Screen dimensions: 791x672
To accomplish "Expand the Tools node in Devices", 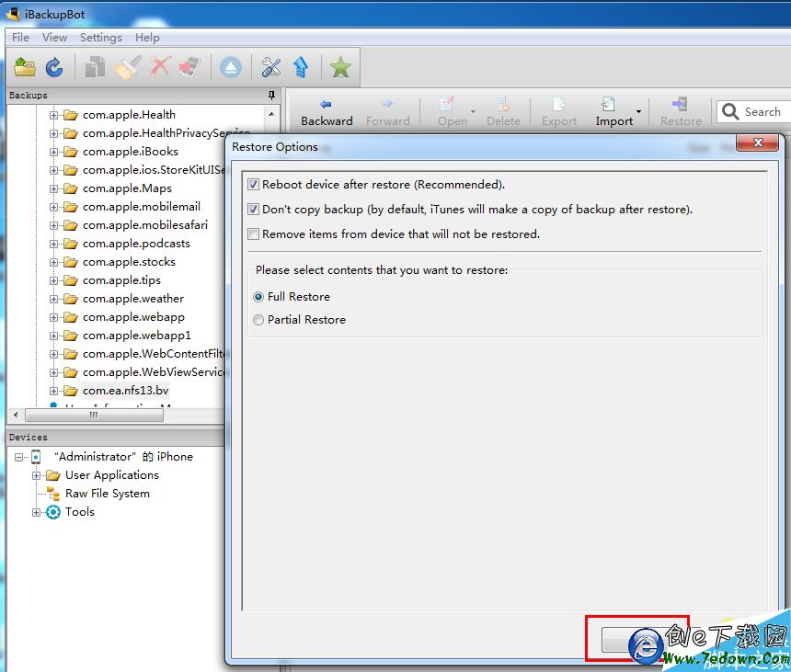I will pos(37,512).
